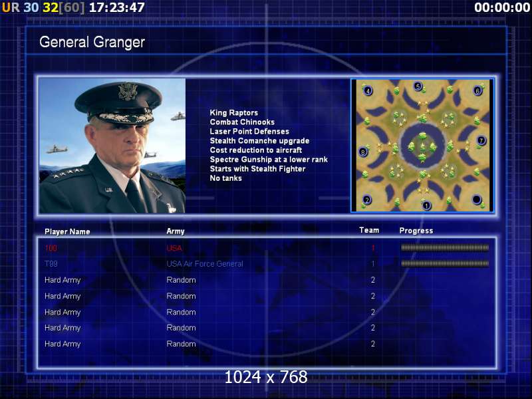The width and height of the screenshot is (532, 399).
Task: Click the unnumbered black start position marker
Action: pyautogui.click(x=477, y=199)
